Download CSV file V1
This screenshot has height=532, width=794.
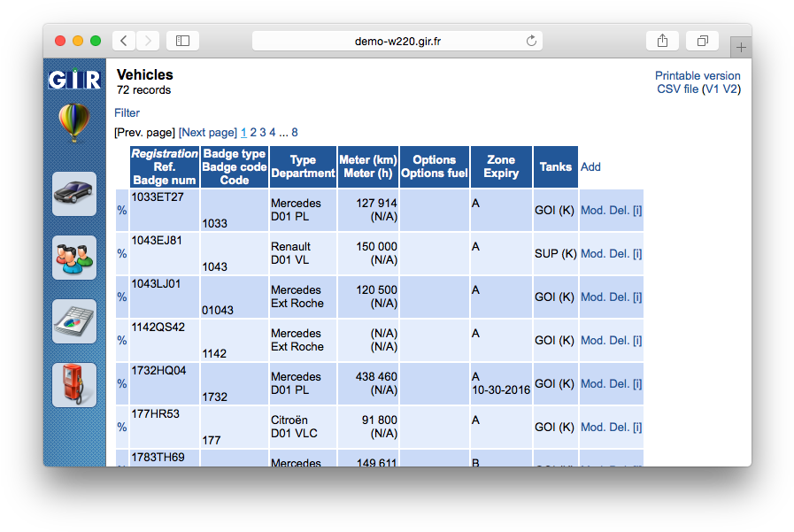(711, 89)
